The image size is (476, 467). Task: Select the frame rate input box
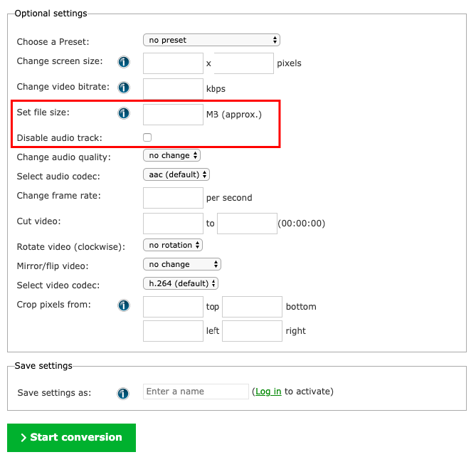click(173, 198)
